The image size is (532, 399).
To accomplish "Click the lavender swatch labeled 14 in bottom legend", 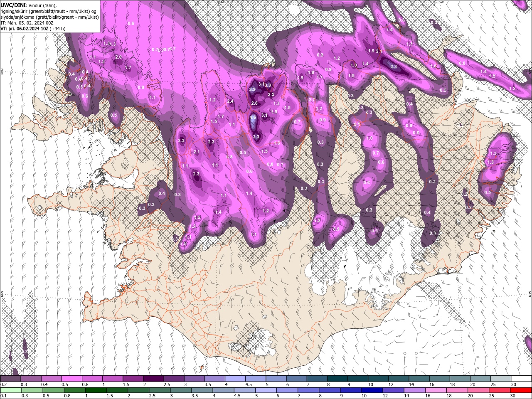I will [414, 390].
